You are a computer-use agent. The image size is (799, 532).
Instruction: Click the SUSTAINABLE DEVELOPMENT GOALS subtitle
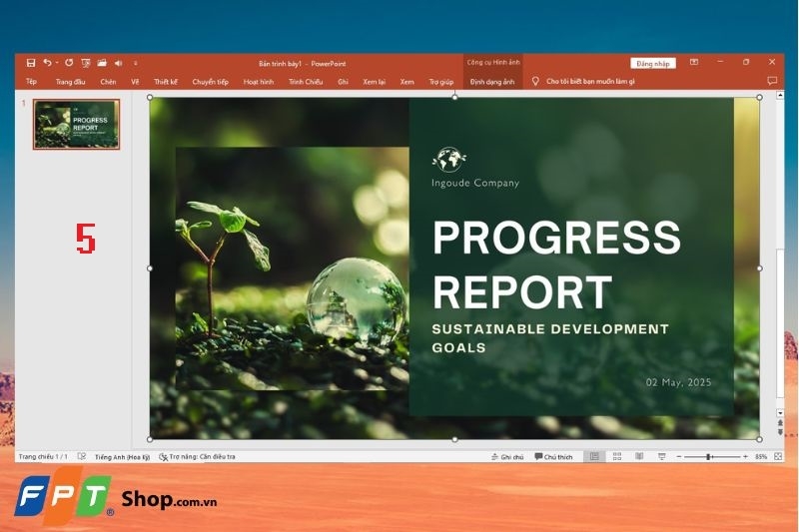click(x=550, y=338)
